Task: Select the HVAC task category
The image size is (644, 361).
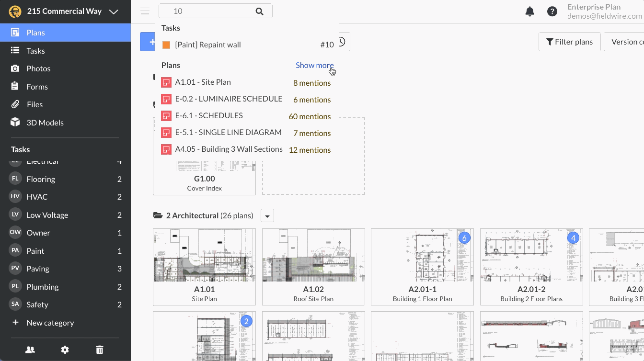Action: [65, 197]
